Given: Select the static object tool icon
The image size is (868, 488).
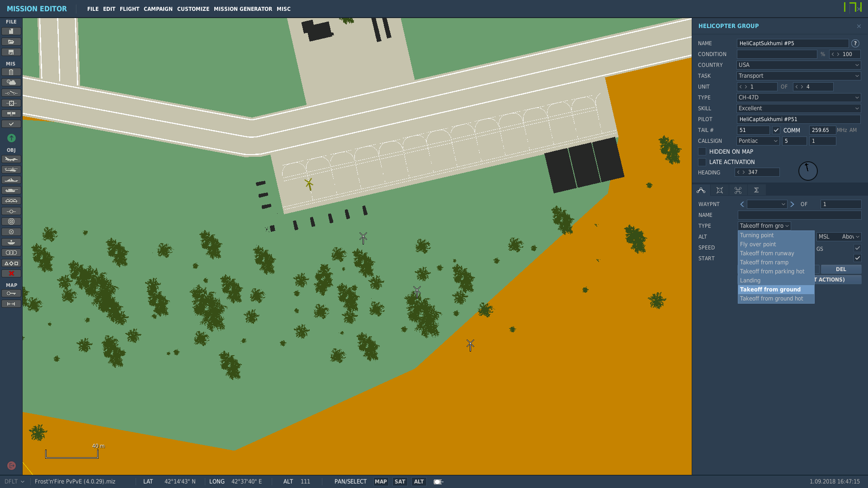Looking at the screenshot, I should coord(11,201).
